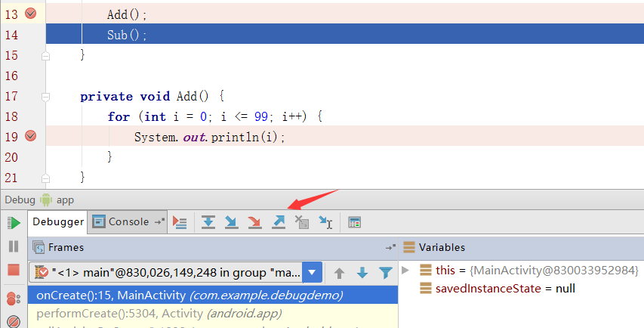This screenshot has height=328, width=644.
Task: Click line number 20 in gutter
Action: tap(11, 157)
